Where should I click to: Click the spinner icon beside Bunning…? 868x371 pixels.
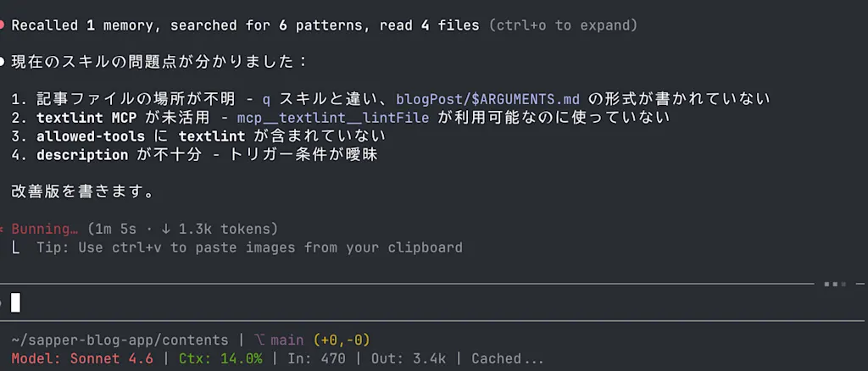click(2, 229)
